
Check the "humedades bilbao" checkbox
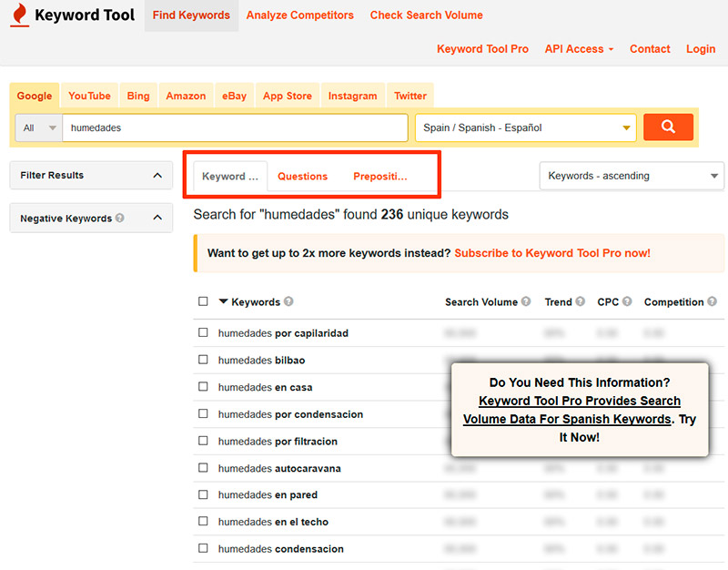[x=203, y=361]
